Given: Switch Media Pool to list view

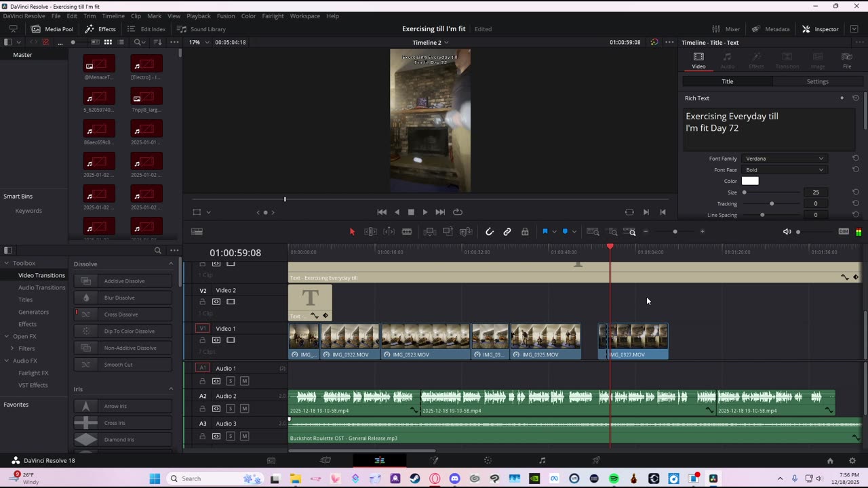Looking at the screenshot, I should pos(121,42).
